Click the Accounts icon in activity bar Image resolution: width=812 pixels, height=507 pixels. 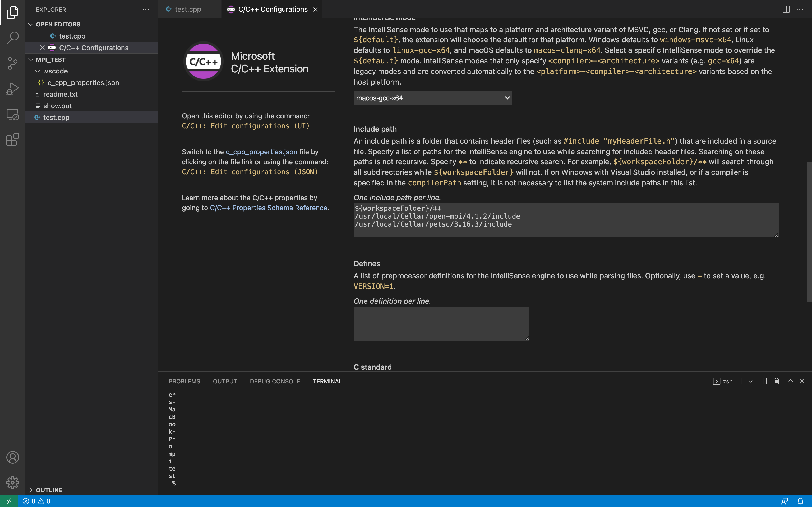click(12, 457)
